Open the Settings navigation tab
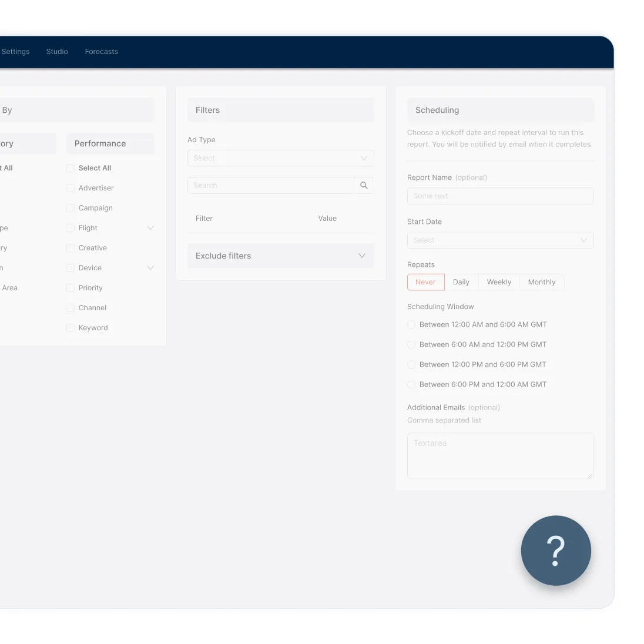Image resolution: width=644 pixels, height=644 pixels. coord(15,51)
